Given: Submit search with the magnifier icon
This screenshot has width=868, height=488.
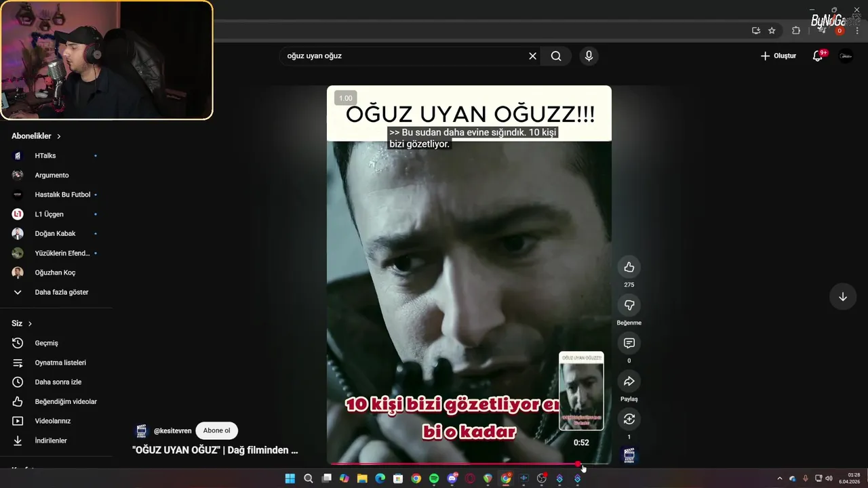Looking at the screenshot, I should [x=556, y=56].
